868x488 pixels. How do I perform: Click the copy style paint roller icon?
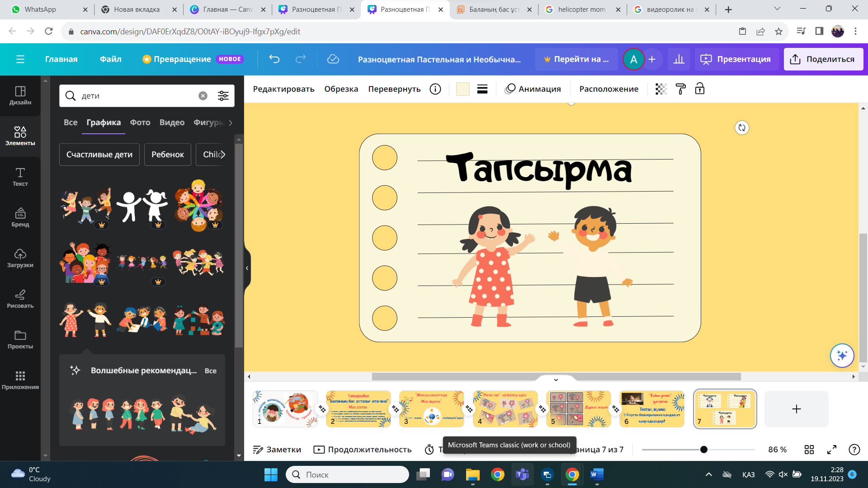(680, 89)
